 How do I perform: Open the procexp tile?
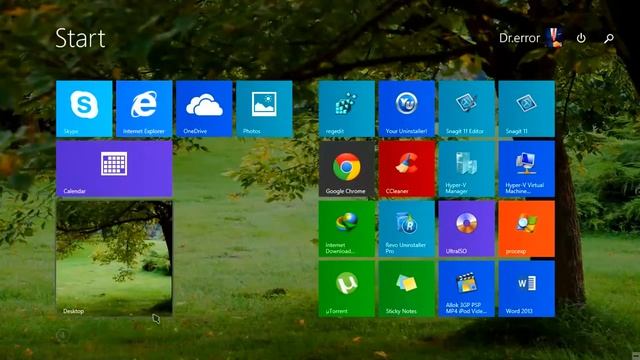527,229
